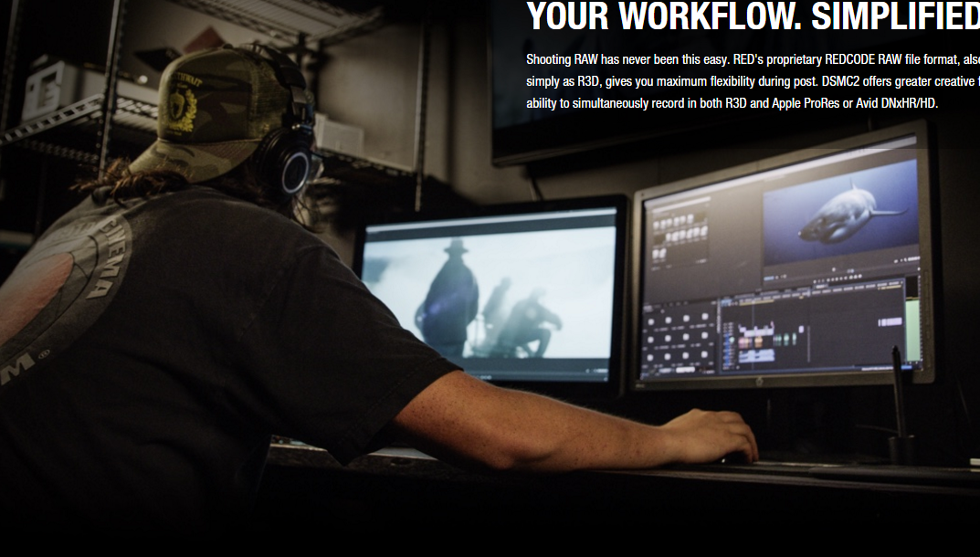Image resolution: width=980 pixels, height=557 pixels.
Task: Click "Apple ProRes" in the description
Action: [806, 103]
